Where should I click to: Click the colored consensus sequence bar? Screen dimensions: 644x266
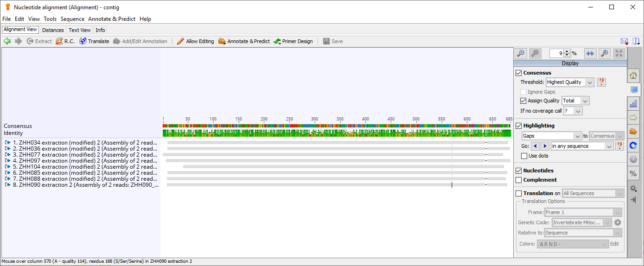337,126
